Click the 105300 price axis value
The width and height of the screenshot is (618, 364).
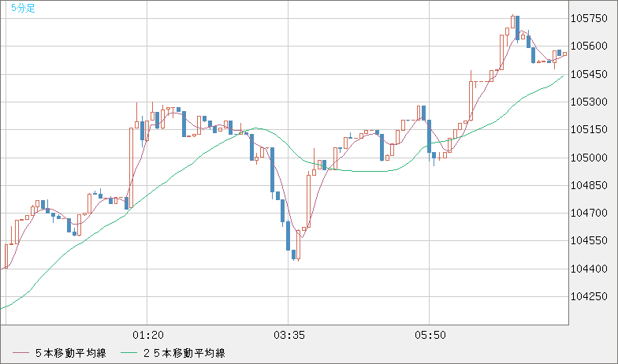589,102
